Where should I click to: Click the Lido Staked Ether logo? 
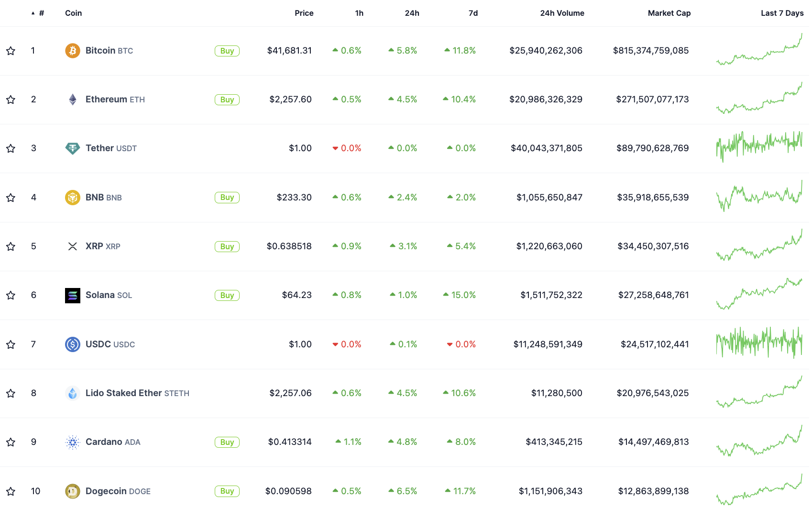click(73, 393)
